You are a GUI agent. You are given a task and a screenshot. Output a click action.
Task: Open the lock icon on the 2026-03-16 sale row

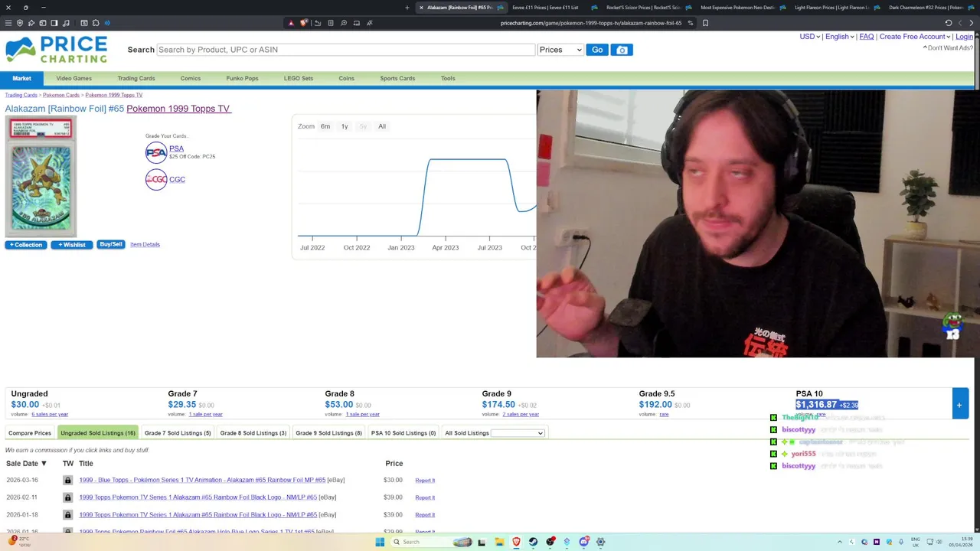(67, 480)
